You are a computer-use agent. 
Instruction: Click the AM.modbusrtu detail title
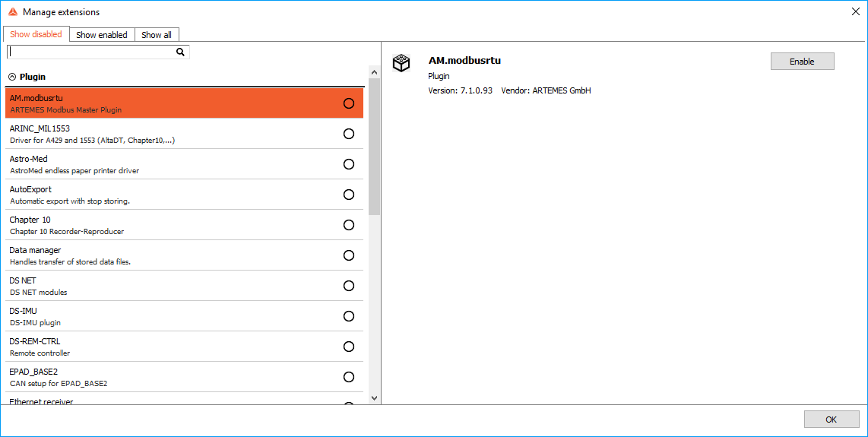464,60
